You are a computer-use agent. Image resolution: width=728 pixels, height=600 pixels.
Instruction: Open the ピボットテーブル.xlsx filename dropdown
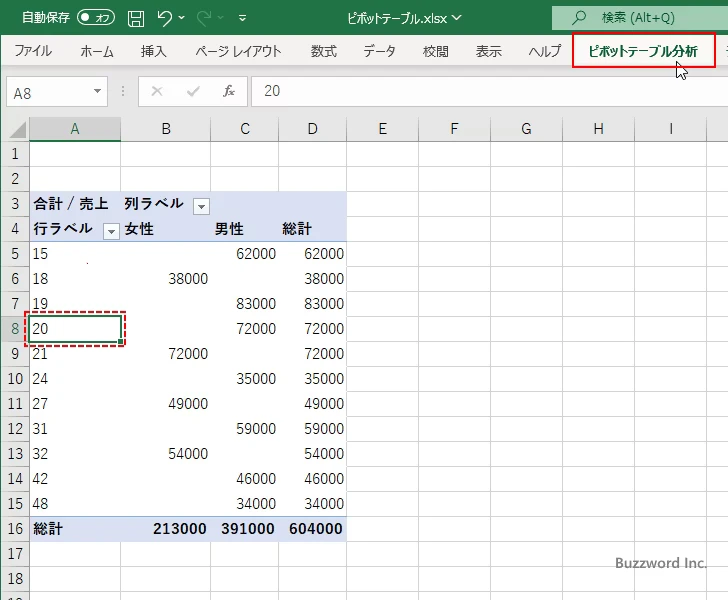(457, 18)
